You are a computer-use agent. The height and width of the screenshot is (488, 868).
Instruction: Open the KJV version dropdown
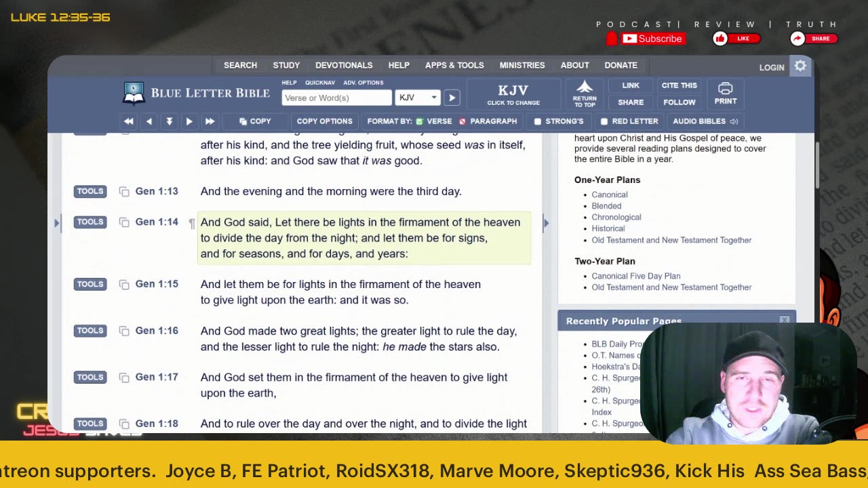(418, 98)
